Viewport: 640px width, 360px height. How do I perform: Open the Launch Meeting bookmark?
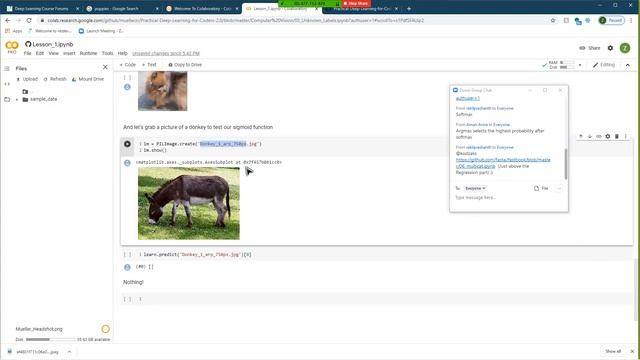click(101, 31)
